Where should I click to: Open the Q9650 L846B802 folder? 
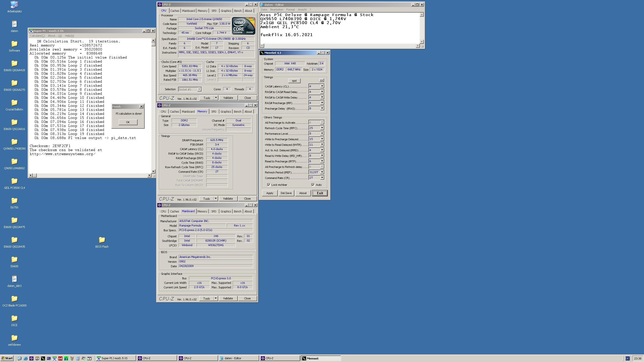(x=14, y=164)
